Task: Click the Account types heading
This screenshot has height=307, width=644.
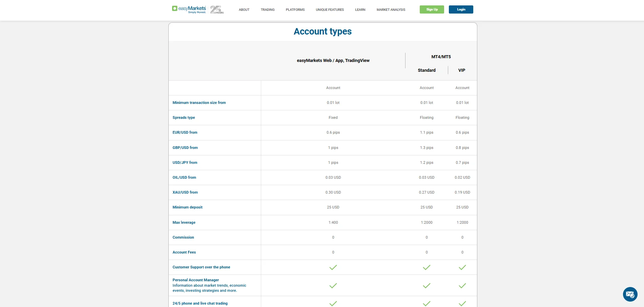Action: 323,31
